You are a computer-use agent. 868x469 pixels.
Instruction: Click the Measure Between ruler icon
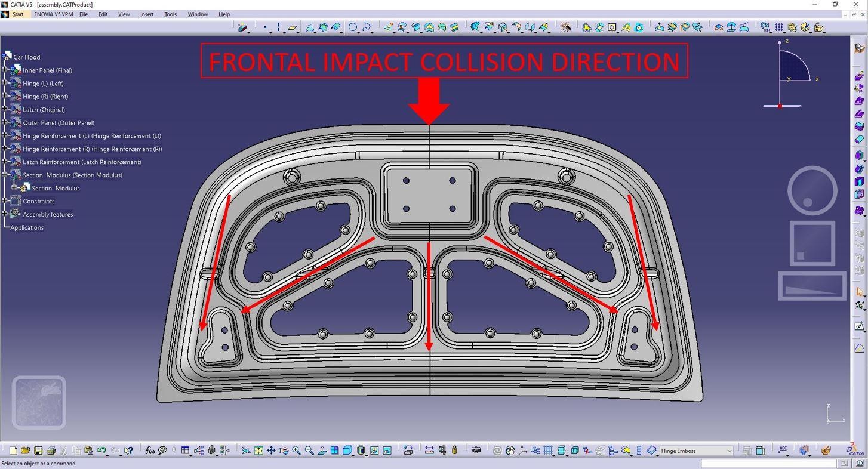click(x=429, y=451)
